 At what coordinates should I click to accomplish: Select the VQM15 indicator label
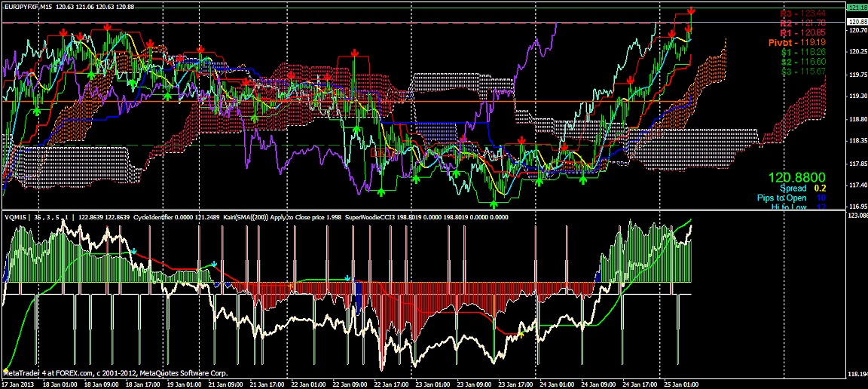click(x=15, y=217)
